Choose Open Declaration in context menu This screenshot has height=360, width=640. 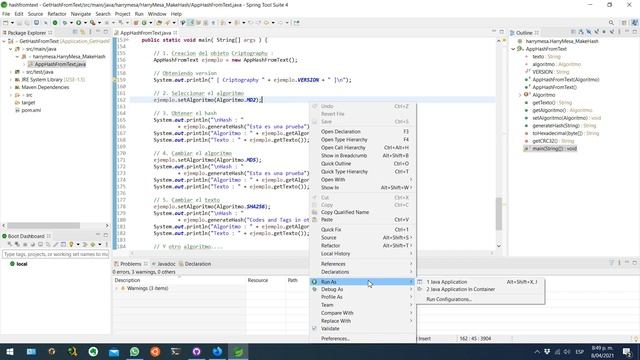tap(341, 131)
